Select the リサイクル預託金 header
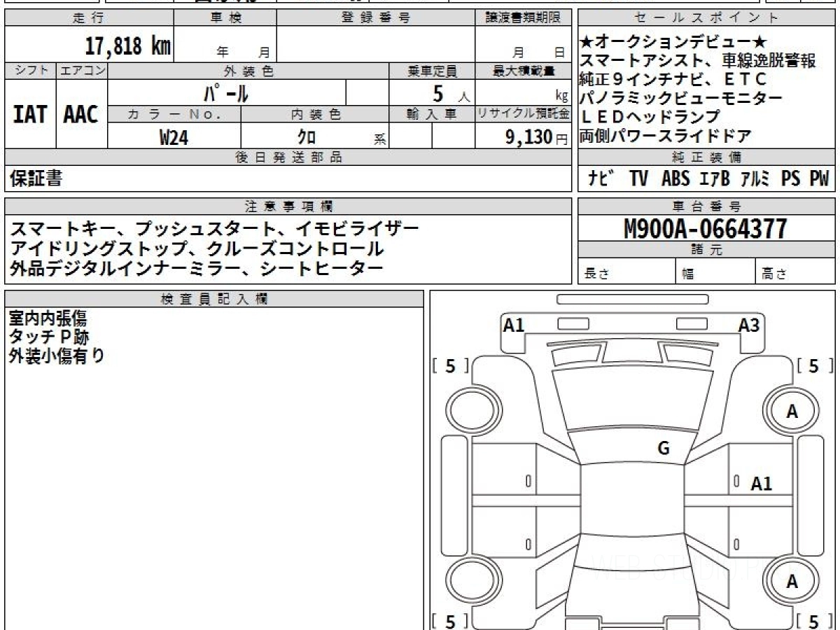This screenshot has height=630, width=840. click(x=523, y=114)
